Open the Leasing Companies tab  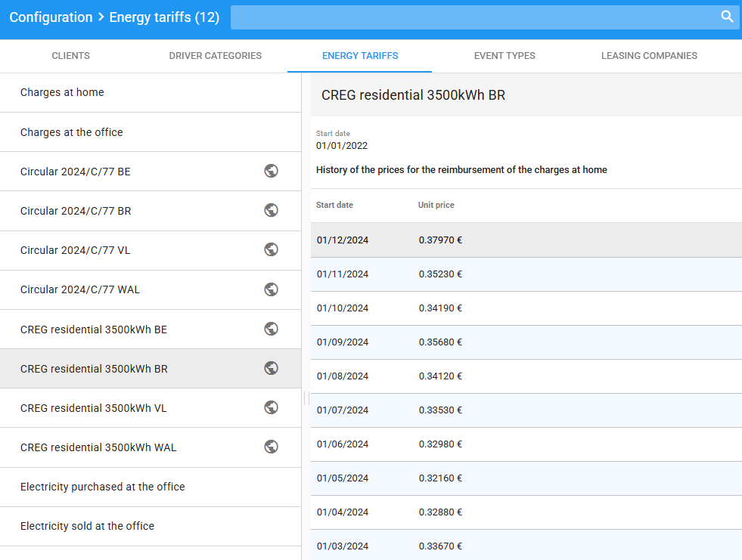649,56
